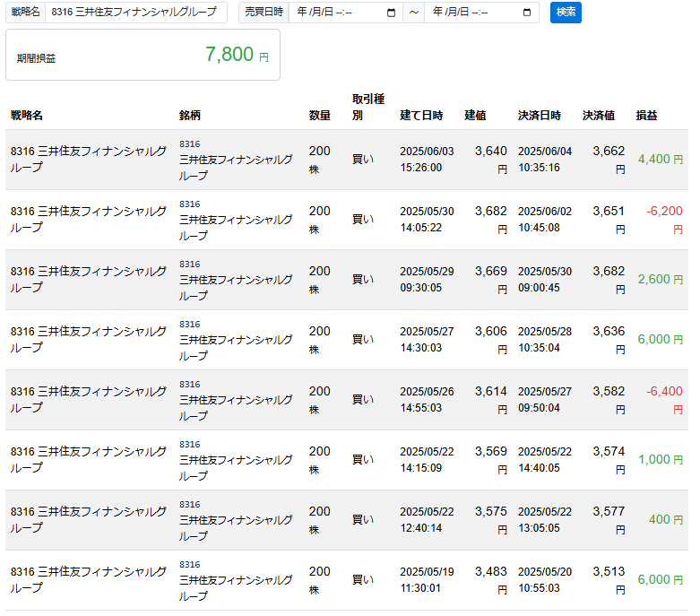The image size is (700, 616).
Task: Click entry price 3,669 円
Action: pyautogui.click(x=490, y=280)
